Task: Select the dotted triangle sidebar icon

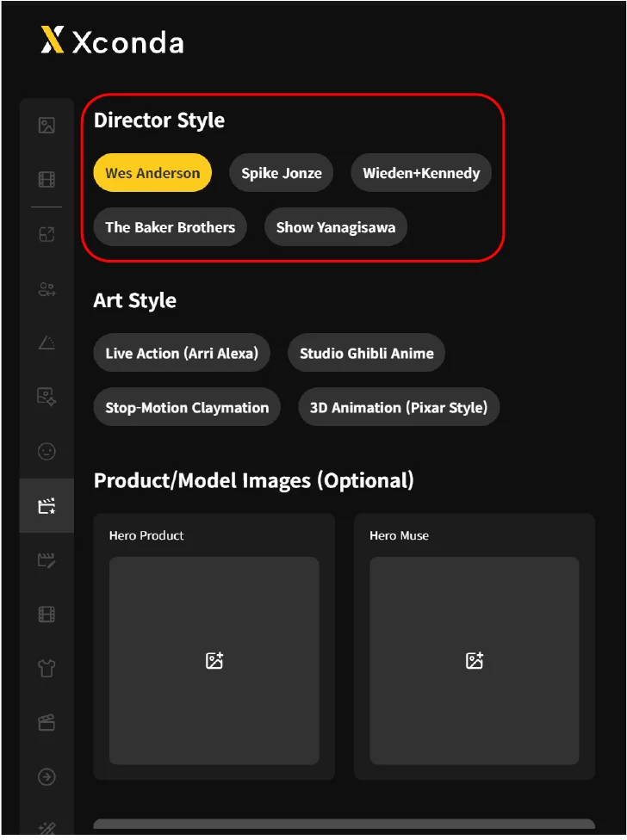Action: tap(47, 343)
